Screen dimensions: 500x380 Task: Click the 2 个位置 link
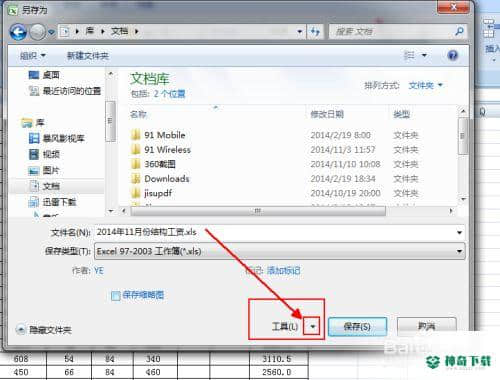pyautogui.click(x=169, y=94)
